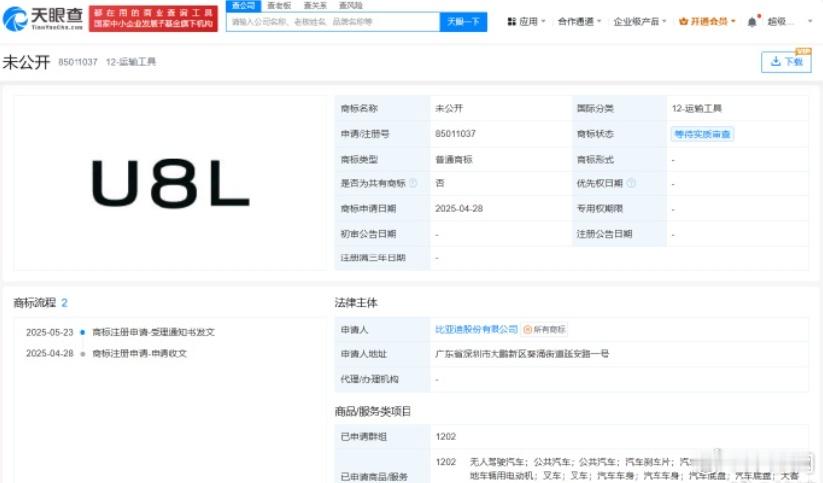
Task: Click the 商品/服务类项目 section heading
Action: pyautogui.click(x=373, y=411)
